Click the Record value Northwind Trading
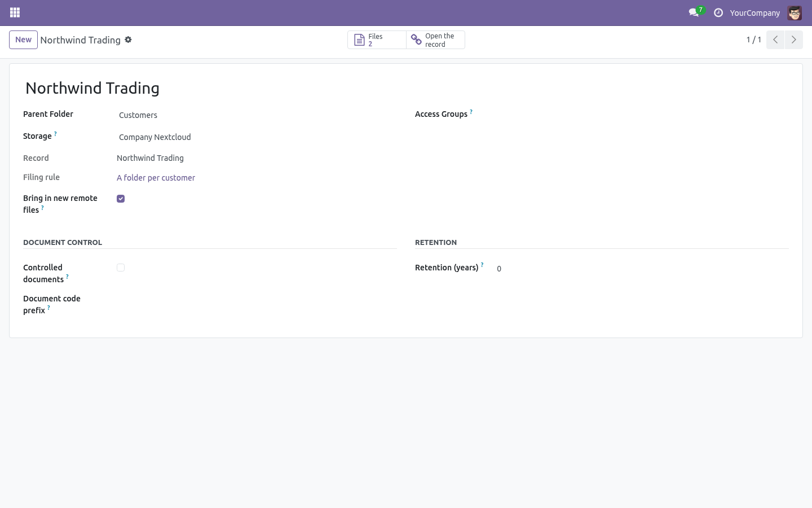Viewport: 812px width, 508px height. click(x=150, y=158)
